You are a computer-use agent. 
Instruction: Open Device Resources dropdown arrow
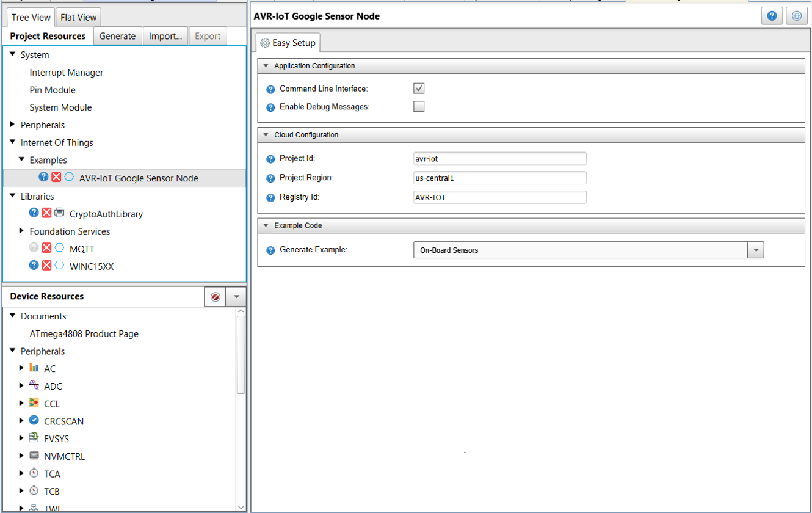click(x=236, y=297)
